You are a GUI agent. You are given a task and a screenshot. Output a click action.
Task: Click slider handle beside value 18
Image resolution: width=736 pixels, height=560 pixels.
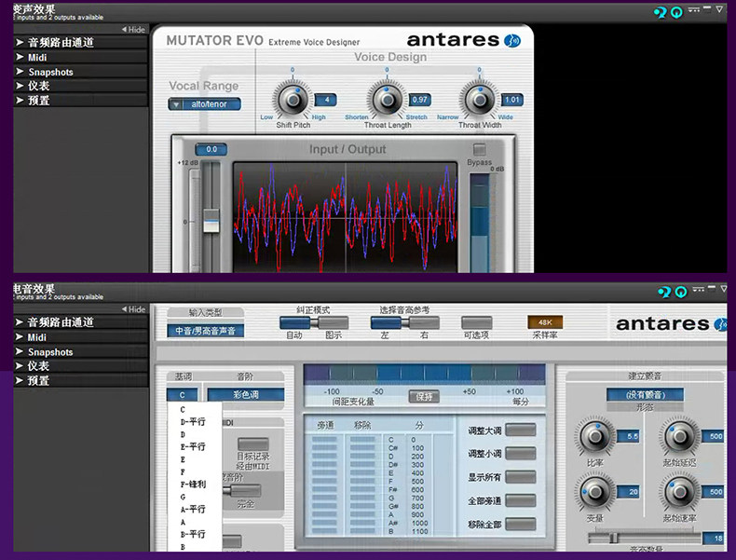(613, 538)
